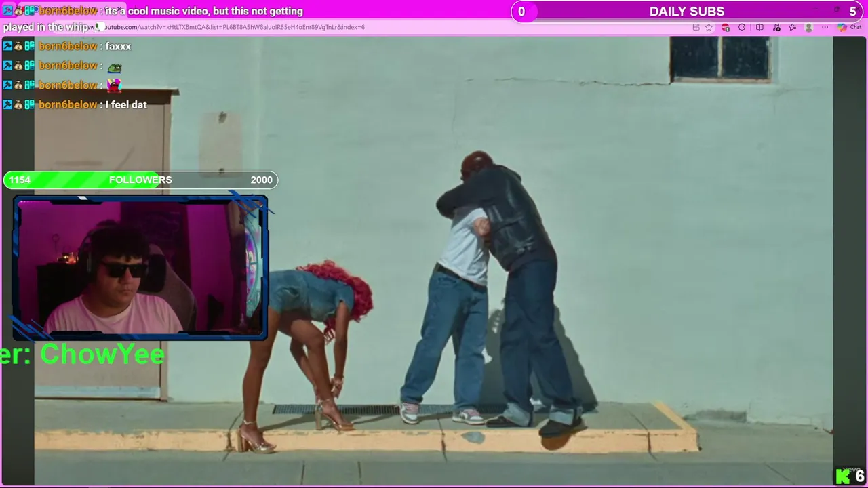Add page to favorites with star icon
This screenshot has height=488, width=868.
tap(709, 27)
